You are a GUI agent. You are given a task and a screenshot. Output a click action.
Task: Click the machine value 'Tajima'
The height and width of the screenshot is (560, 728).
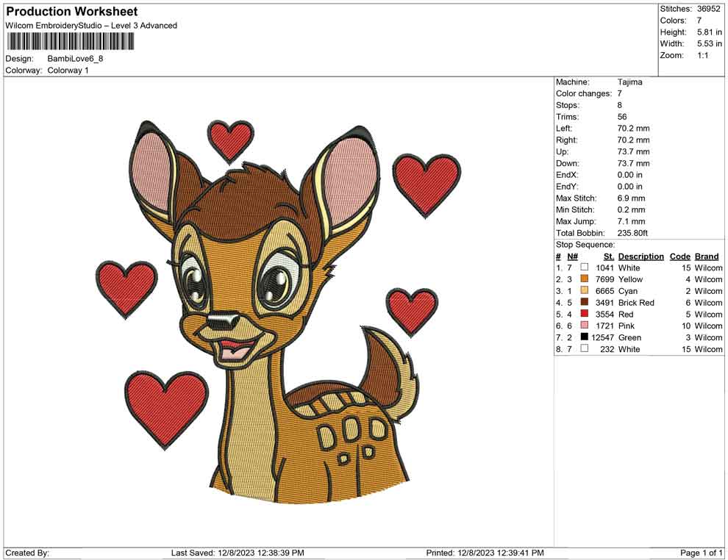pos(630,82)
